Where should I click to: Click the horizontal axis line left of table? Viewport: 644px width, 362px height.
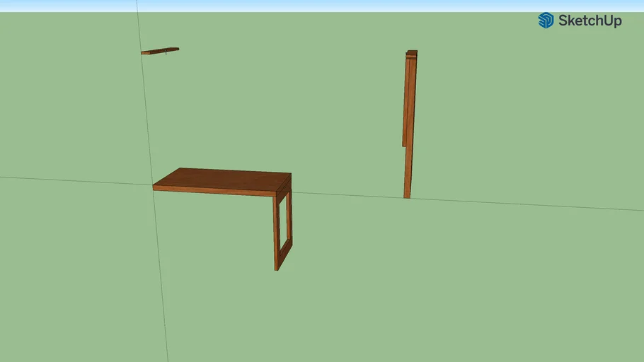point(71,180)
